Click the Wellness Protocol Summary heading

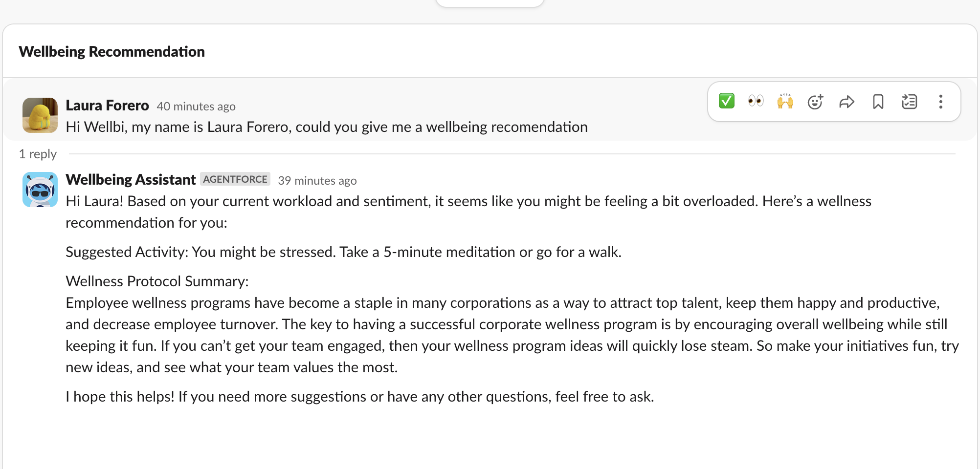coord(157,281)
